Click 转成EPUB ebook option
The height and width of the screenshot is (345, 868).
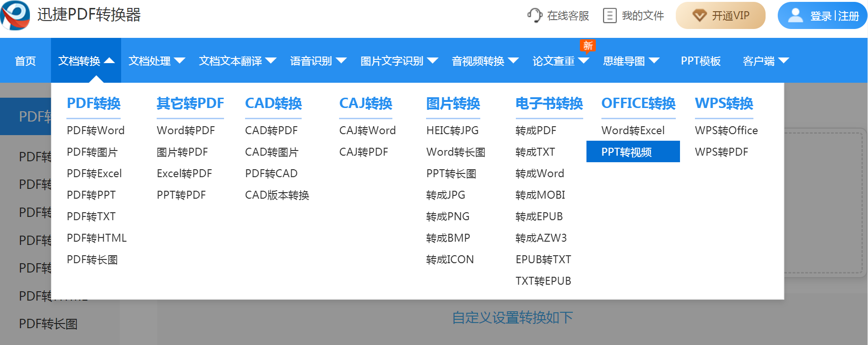pyautogui.click(x=539, y=216)
